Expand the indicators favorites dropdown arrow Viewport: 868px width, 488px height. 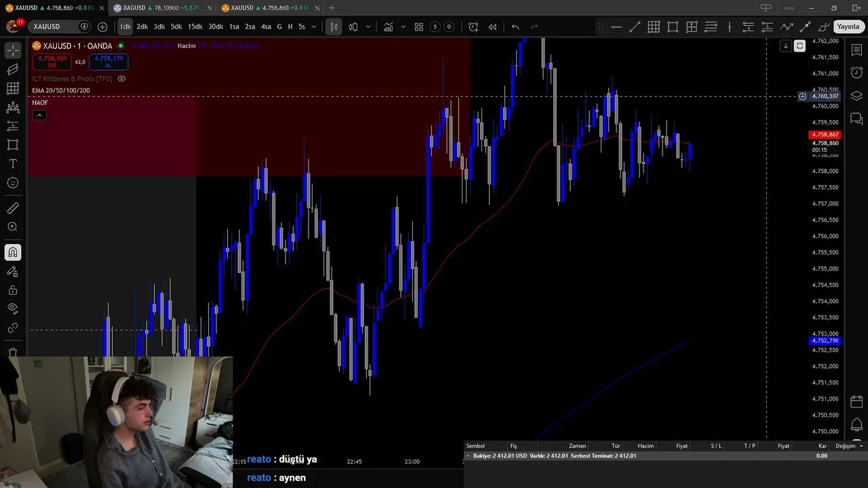click(x=403, y=26)
